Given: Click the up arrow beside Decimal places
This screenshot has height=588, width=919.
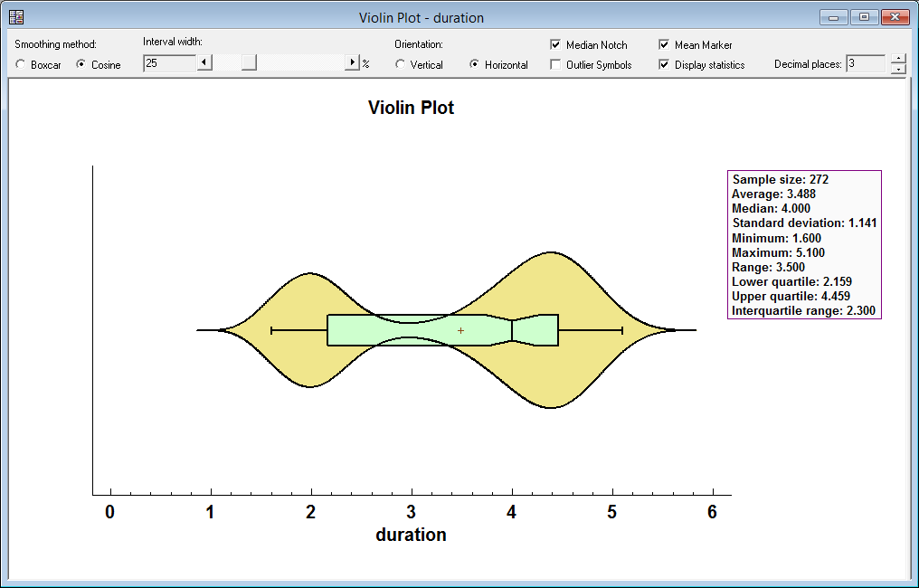Looking at the screenshot, I should coord(896,58).
